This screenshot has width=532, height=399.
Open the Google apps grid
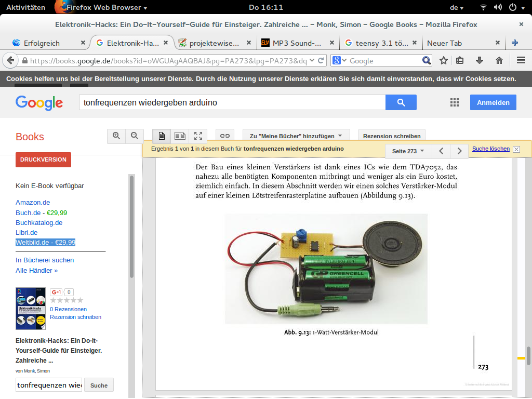pos(454,102)
